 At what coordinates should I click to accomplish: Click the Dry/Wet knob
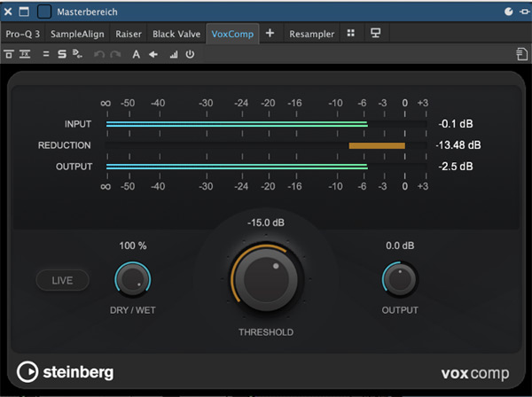(x=133, y=279)
